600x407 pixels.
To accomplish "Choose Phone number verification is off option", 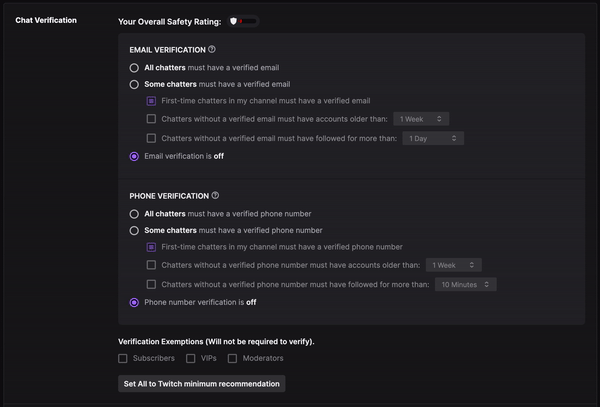I will [134, 302].
